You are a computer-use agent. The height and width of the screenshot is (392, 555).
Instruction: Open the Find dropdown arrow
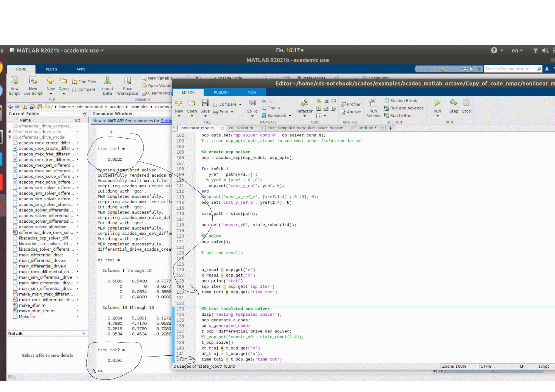(279, 108)
